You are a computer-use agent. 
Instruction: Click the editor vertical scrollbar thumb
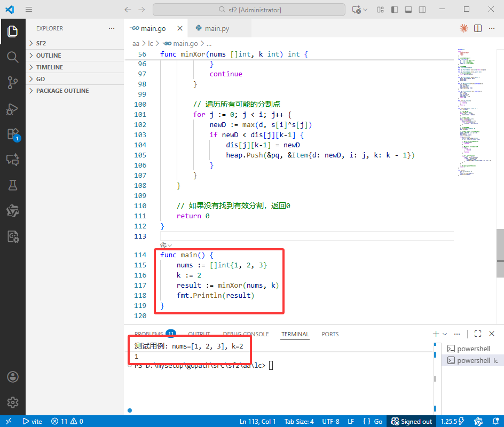point(500,253)
